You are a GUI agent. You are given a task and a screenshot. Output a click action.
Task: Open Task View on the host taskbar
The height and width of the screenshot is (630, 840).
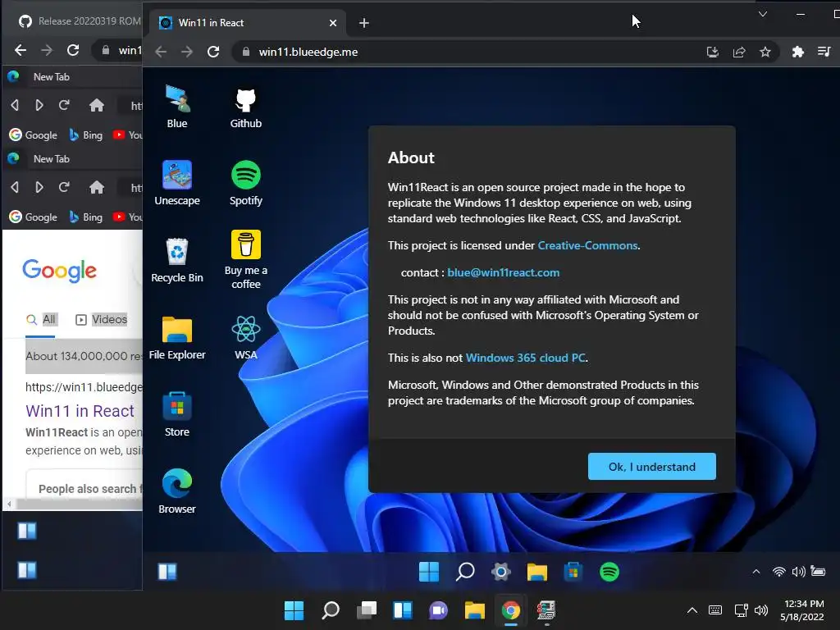click(x=367, y=610)
